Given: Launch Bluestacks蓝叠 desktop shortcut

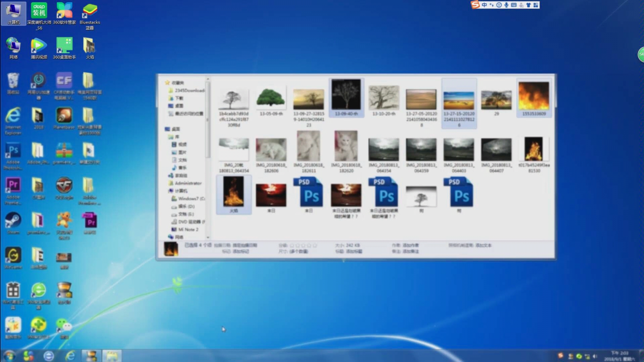Looking at the screenshot, I should point(90,16).
